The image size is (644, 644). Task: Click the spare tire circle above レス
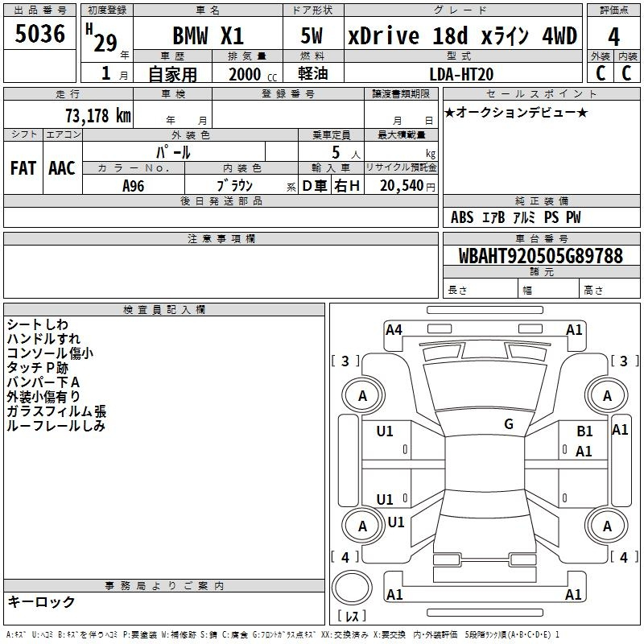tap(352, 588)
